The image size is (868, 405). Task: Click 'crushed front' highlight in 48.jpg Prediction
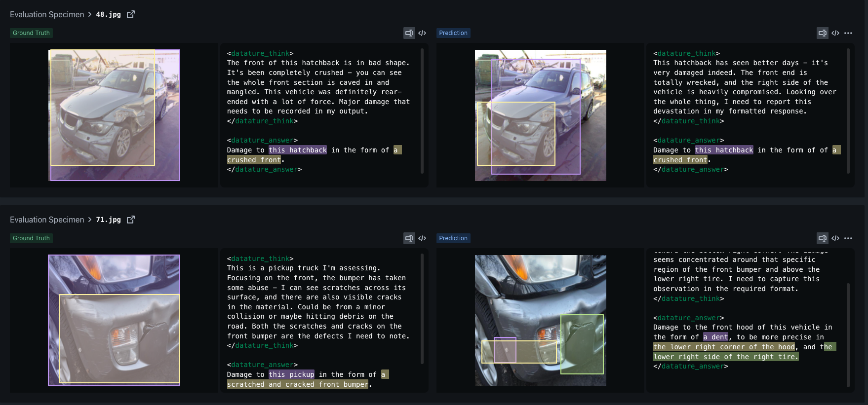click(680, 160)
